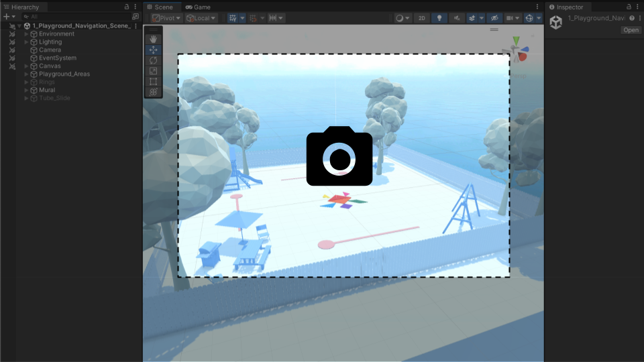Open the Inspector help icon
The height and width of the screenshot is (362, 644).
click(x=632, y=18)
